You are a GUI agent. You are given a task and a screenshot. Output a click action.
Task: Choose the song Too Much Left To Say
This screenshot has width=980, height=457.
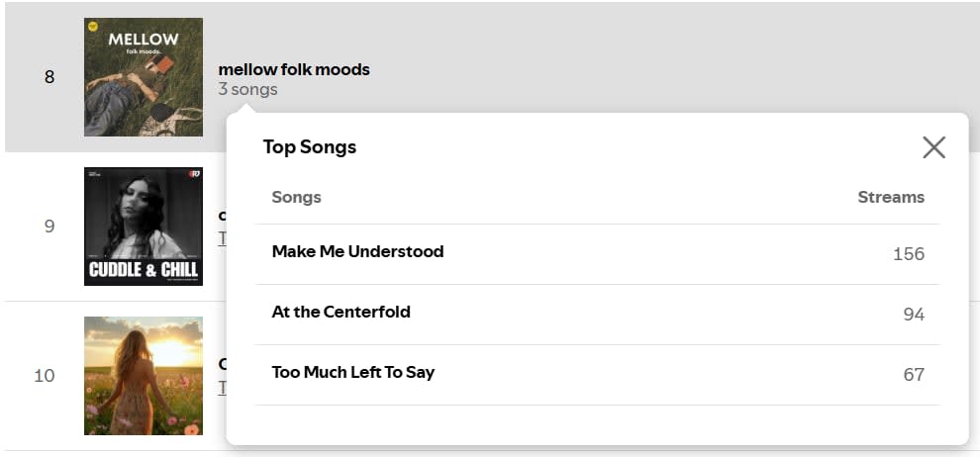tap(352, 372)
